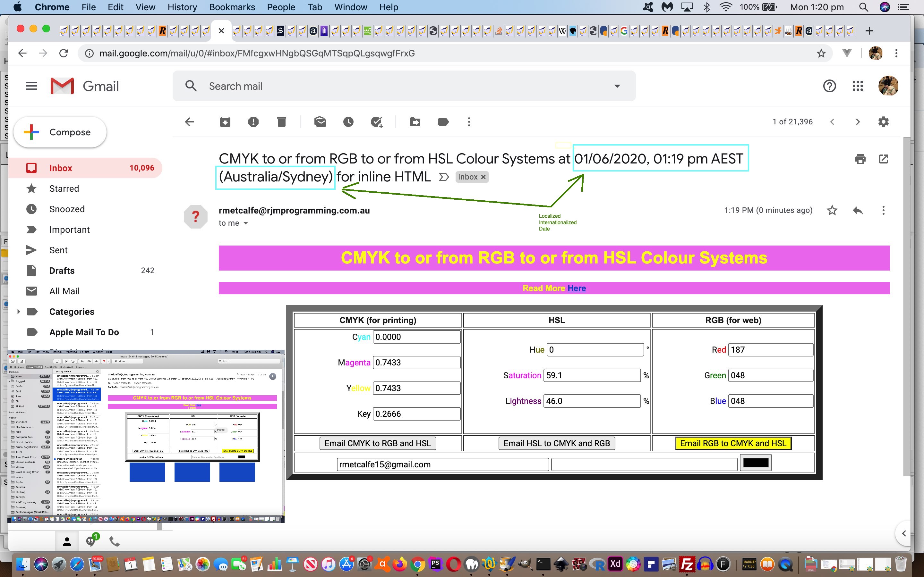Screen dimensions: 924x577
Task: Click the Star toggle on this email
Action: [832, 211]
